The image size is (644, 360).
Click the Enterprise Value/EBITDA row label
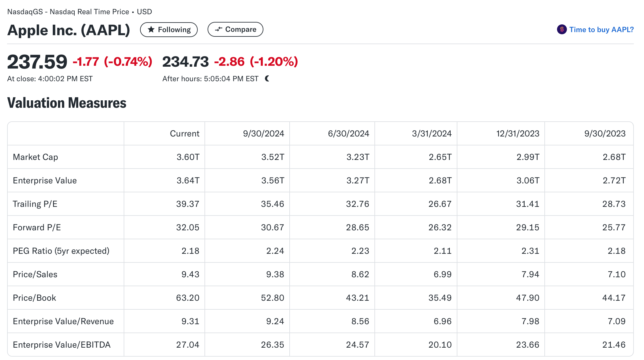click(62, 345)
